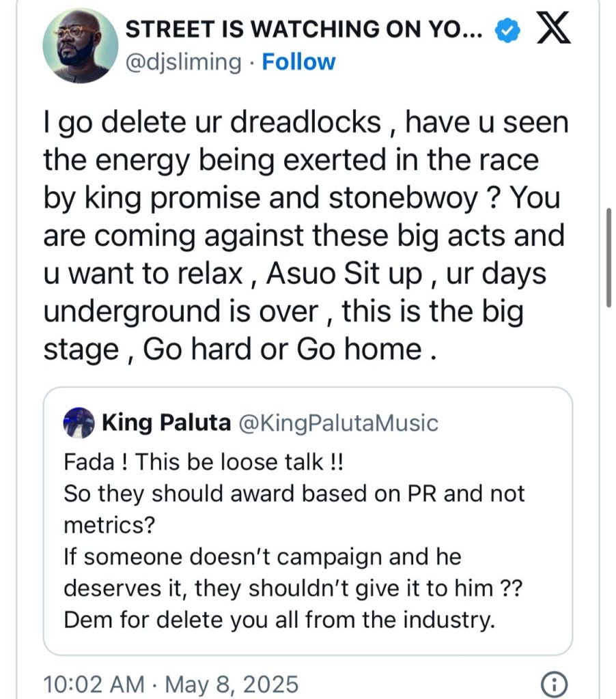Open the djsliming profile avatar
616x699 pixels.
point(76,46)
